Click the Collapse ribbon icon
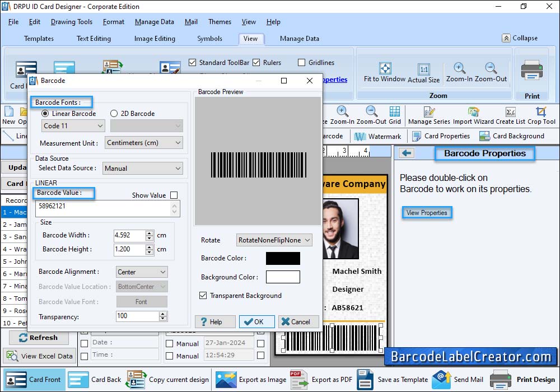The width and height of the screenshot is (560, 392). (506, 38)
